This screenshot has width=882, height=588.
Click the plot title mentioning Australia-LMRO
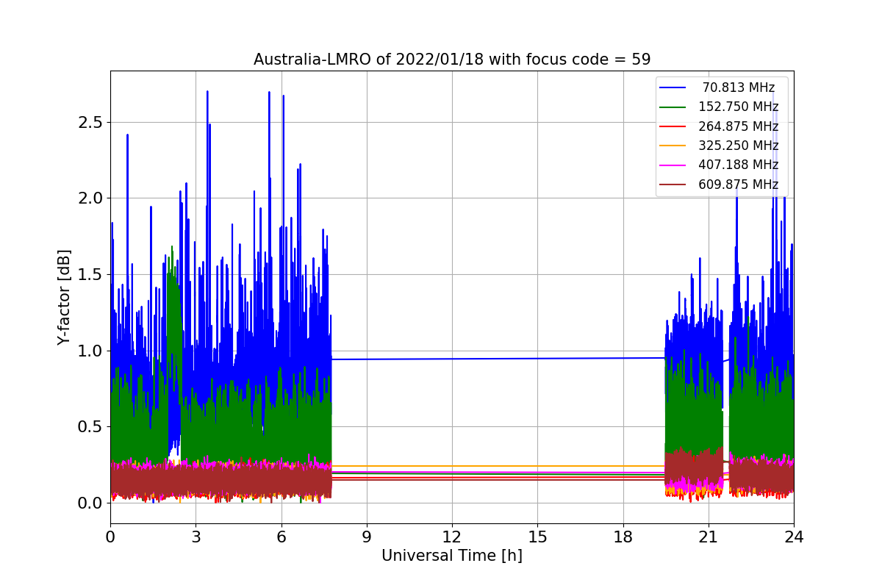pos(452,60)
